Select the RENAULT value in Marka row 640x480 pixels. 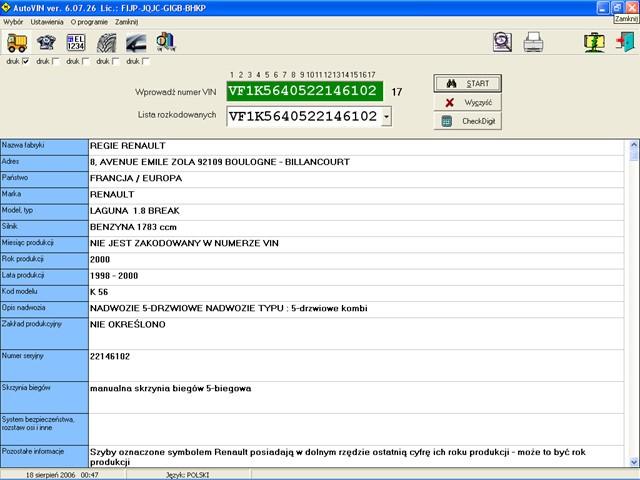coord(356,196)
